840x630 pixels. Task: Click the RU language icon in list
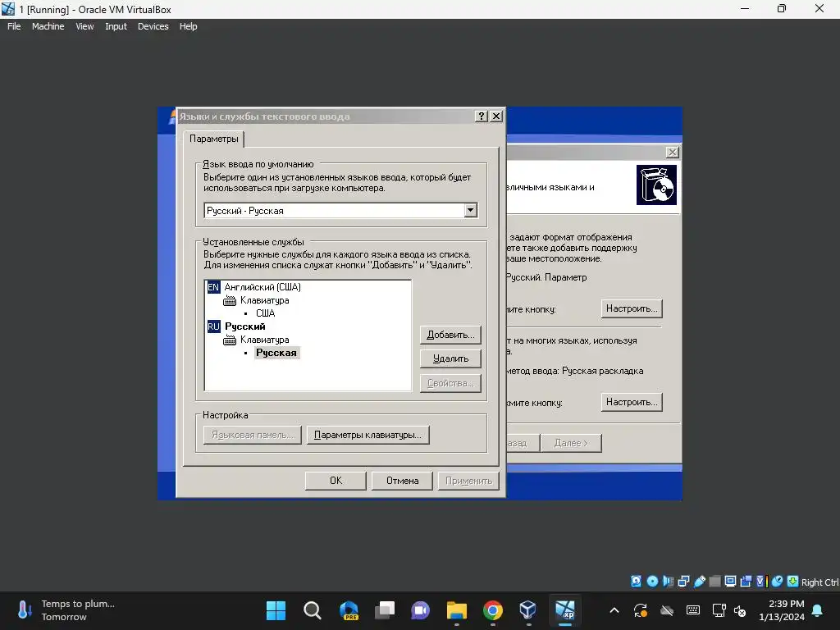213,326
